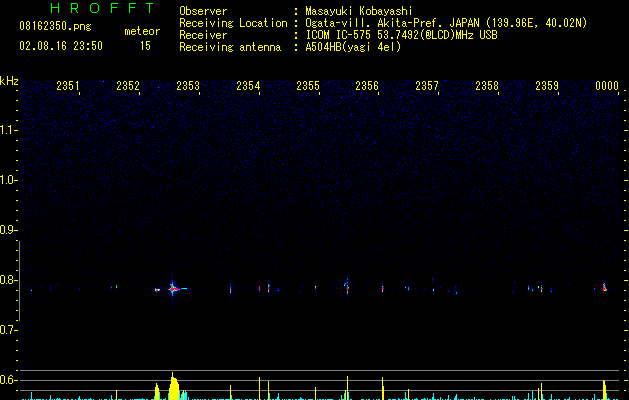The width and height of the screenshot is (629, 400).
Task: Click the 1.0 kHz axis value
Action: (x=9, y=180)
